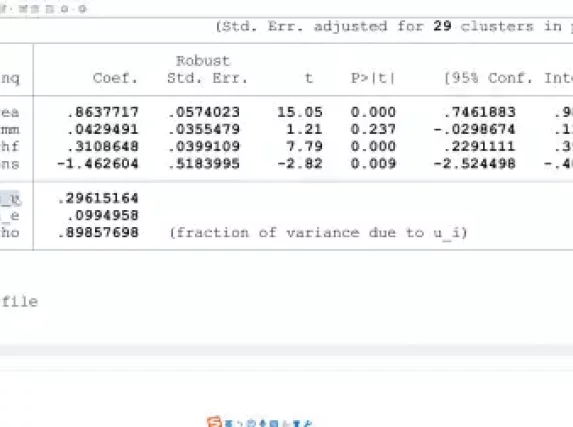Click the Coef. column header

coord(115,78)
